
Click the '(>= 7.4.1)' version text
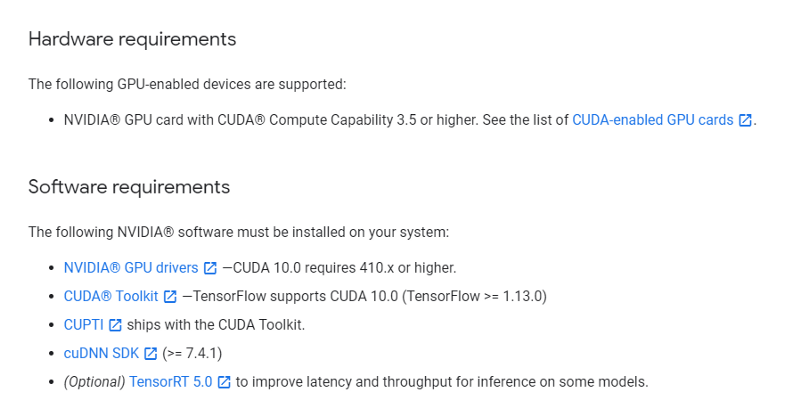[192, 353]
